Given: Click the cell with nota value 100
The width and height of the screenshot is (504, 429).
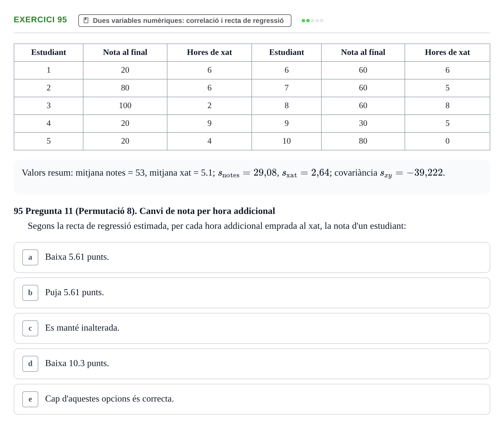Looking at the screenshot, I should point(125,106).
